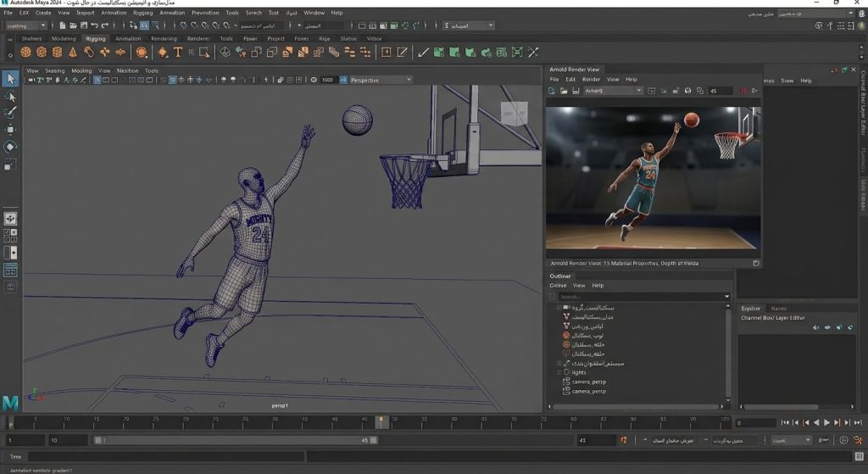The image size is (868, 474).
Task: Click the Go to start playback button
Action: click(785, 422)
